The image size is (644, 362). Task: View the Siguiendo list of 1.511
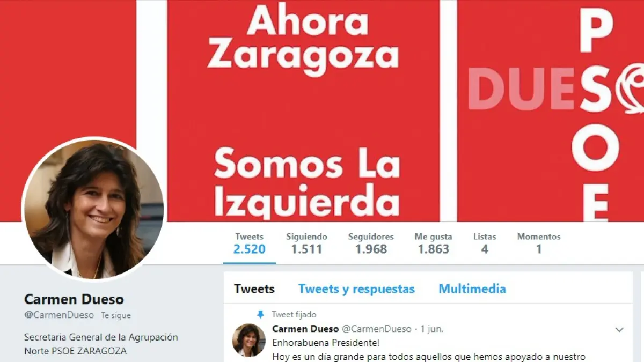pos(306,243)
